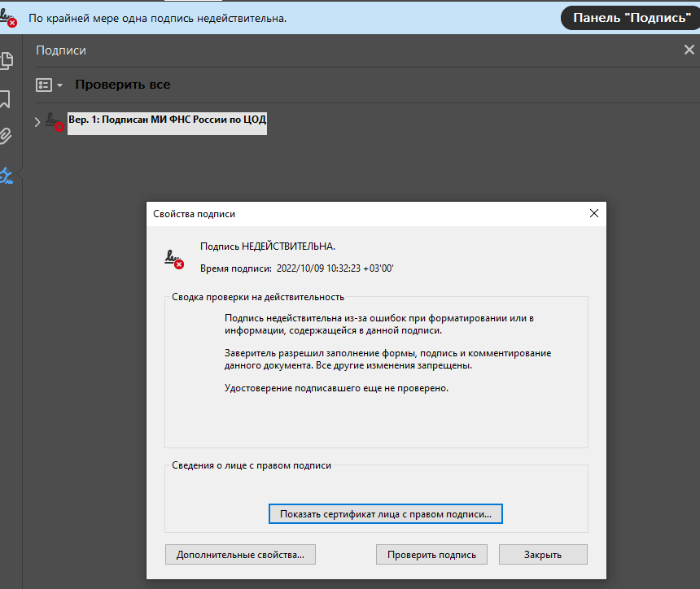The image size is (700, 589).
Task: Click "Показать сертификат лица с правом подписи..."
Action: click(x=386, y=514)
